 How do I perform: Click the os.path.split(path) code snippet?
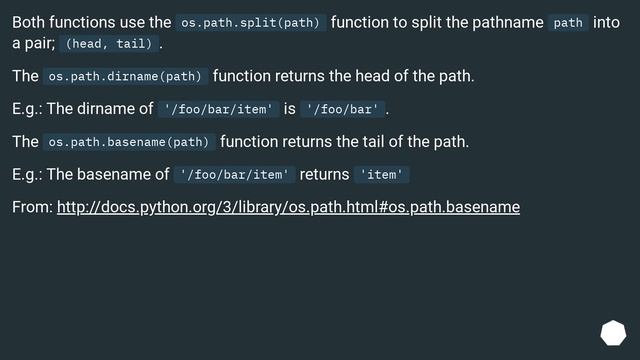coord(250,23)
